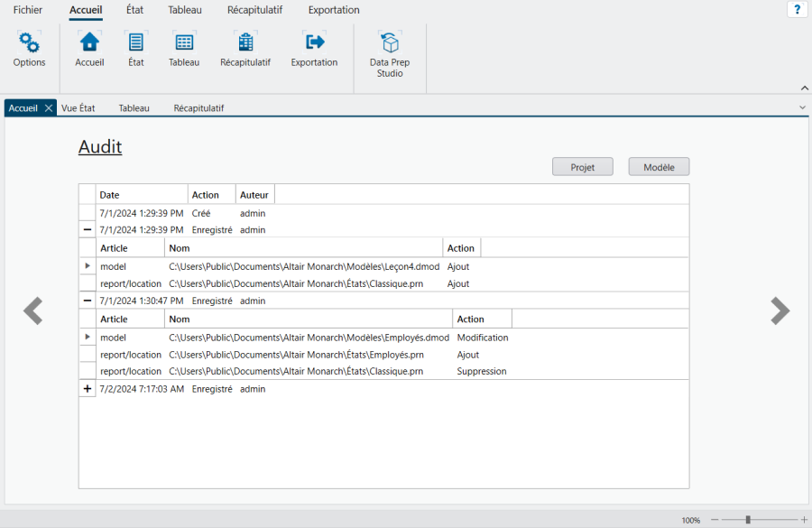This screenshot has width=812, height=528.
Task: Select the Tableau grid icon
Action: pyautogui.click(x=184, y=42)
